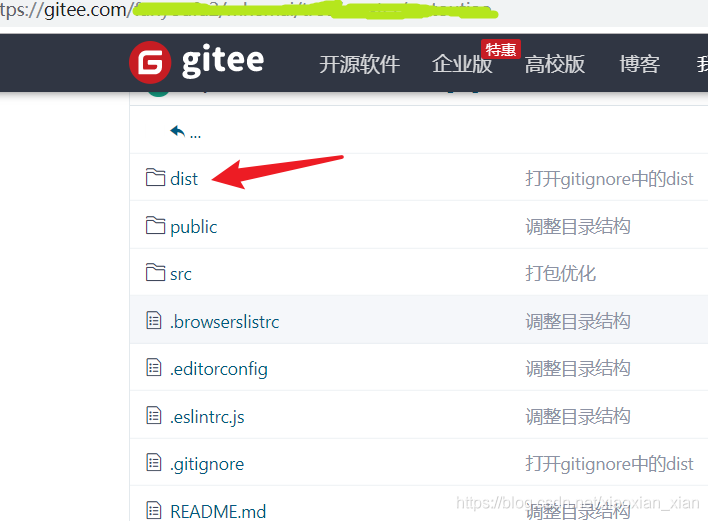Click the .eslintrc.js file icon
This screenshot has width=708, height=521.
coord(154,415)
